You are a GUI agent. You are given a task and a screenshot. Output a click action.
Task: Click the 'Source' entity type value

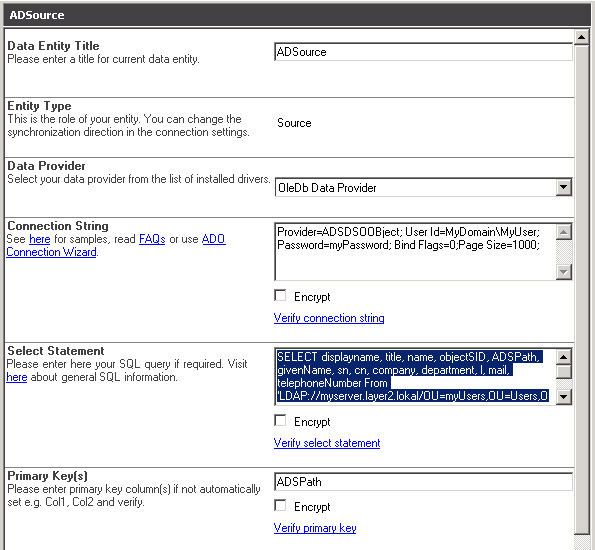tap(294, 123)
